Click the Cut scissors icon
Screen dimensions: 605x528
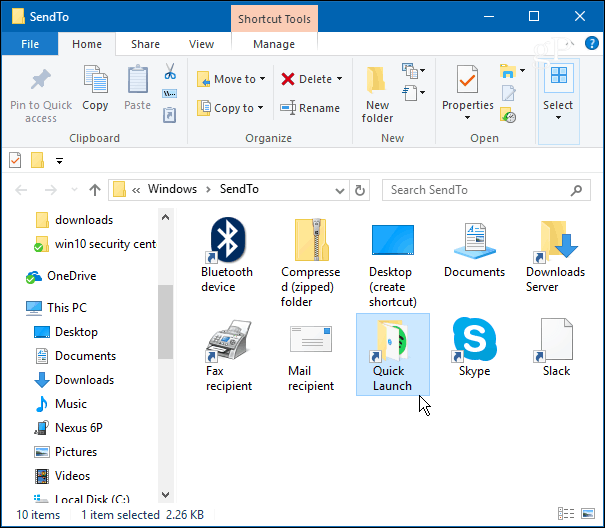tap(170, 71)
